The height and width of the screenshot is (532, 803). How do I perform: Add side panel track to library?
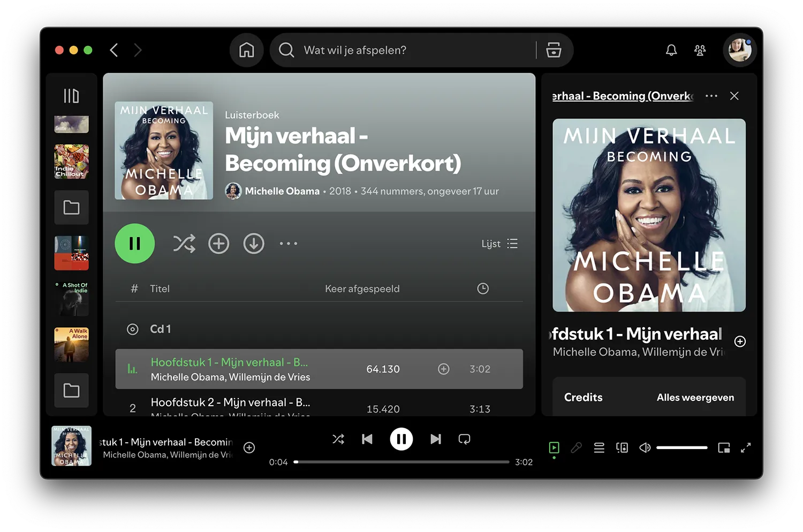tap(740, 341)
